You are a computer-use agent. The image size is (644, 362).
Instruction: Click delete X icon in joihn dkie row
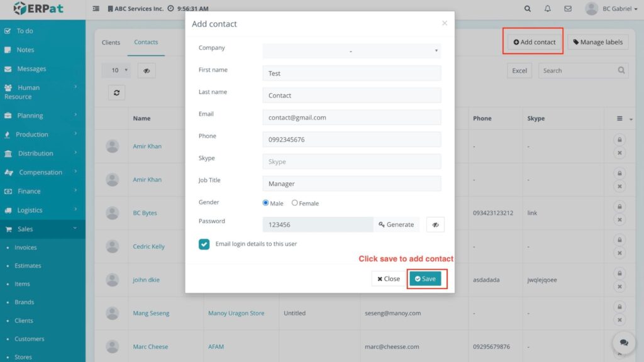coord(619,287)
